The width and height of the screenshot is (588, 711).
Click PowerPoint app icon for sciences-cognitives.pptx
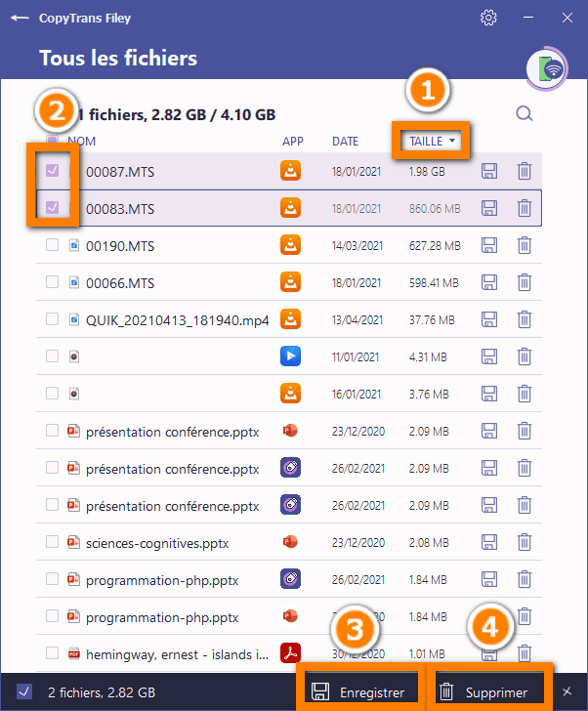(x=290, y=542)
